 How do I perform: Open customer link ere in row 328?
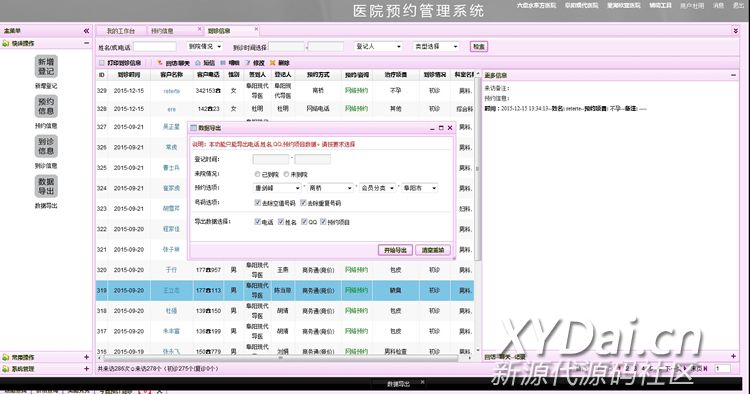pos(172,109)
